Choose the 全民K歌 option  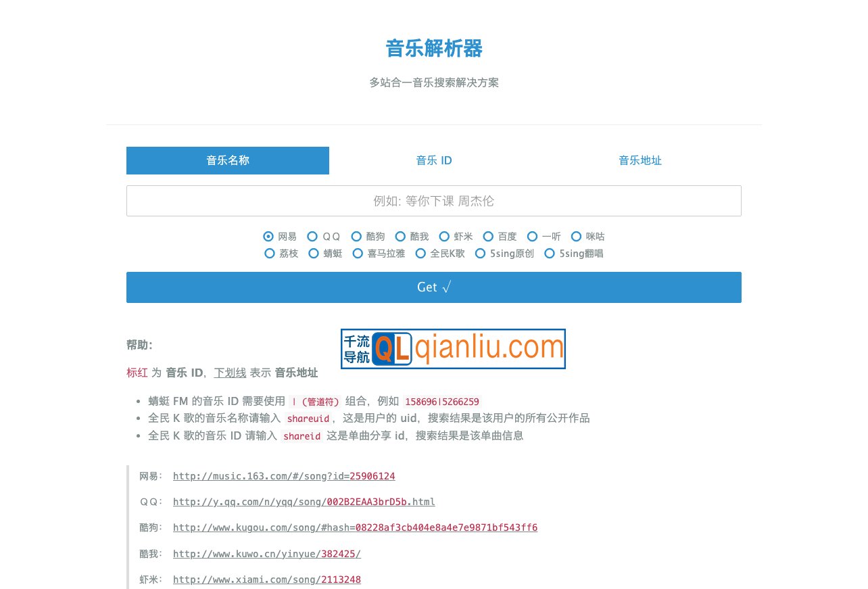(x=420, y=253)
